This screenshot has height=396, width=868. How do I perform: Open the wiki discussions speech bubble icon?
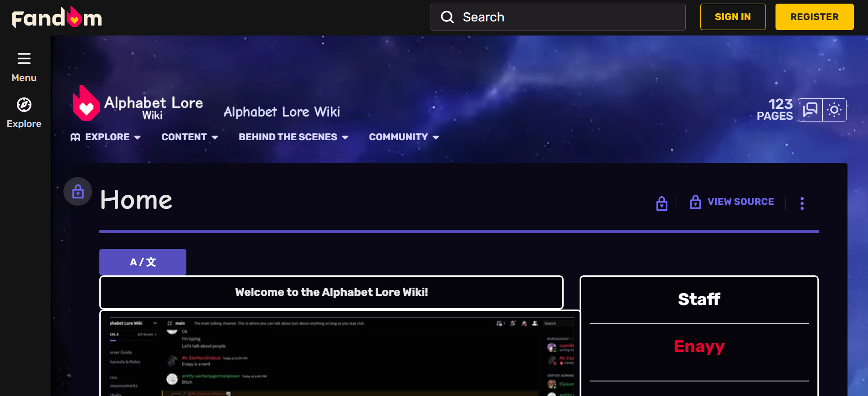(810, 110)
